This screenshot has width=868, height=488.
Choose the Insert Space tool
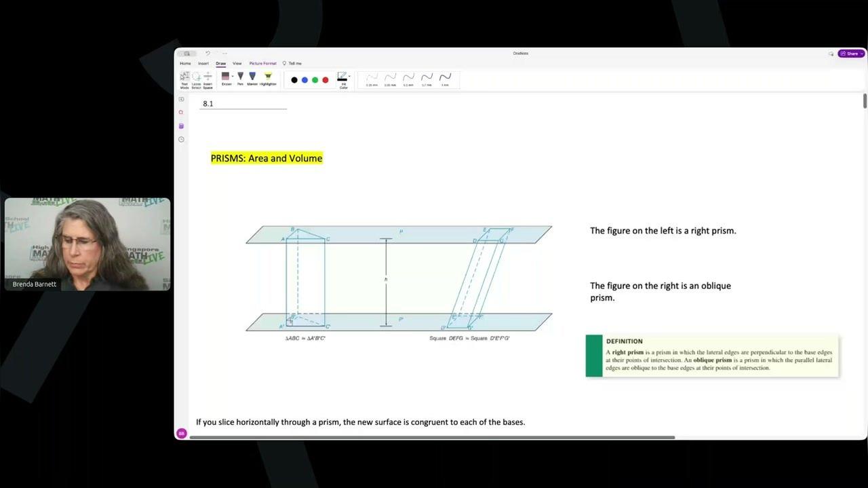[208, 79]
